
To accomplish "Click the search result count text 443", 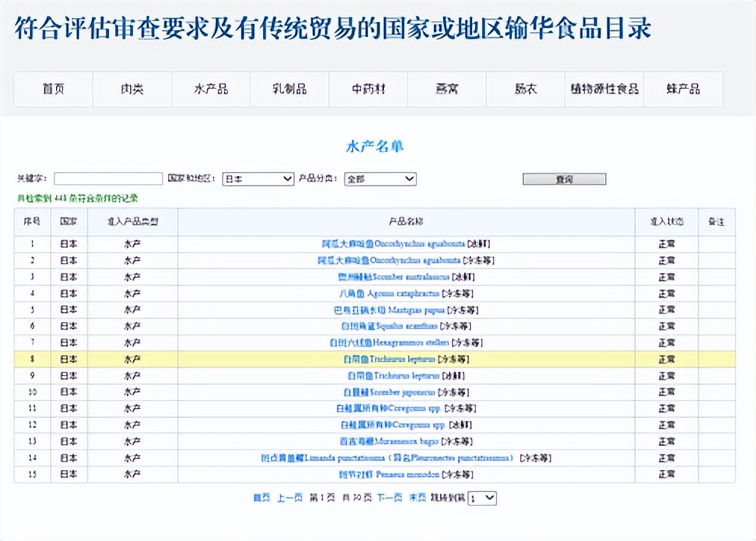I will (78, 198).
